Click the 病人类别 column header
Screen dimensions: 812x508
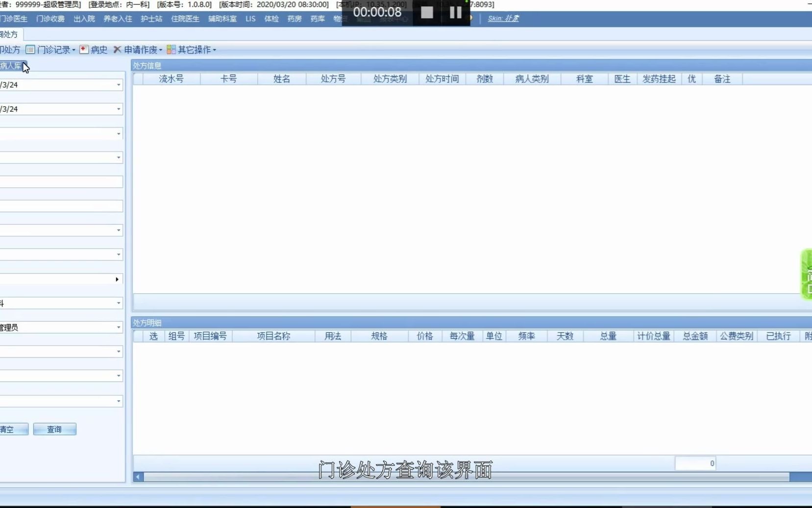click(x=532, y=79)
